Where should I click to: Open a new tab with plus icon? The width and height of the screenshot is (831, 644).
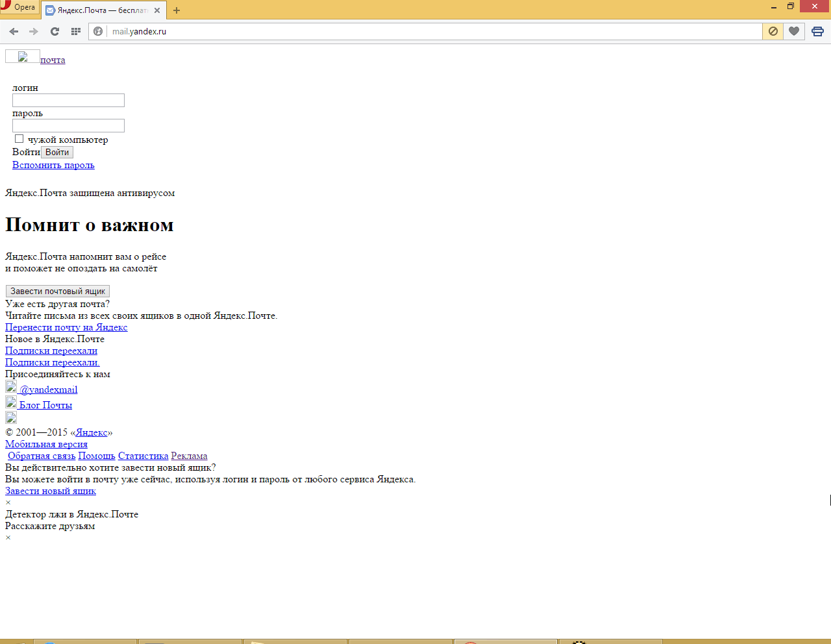177,10
